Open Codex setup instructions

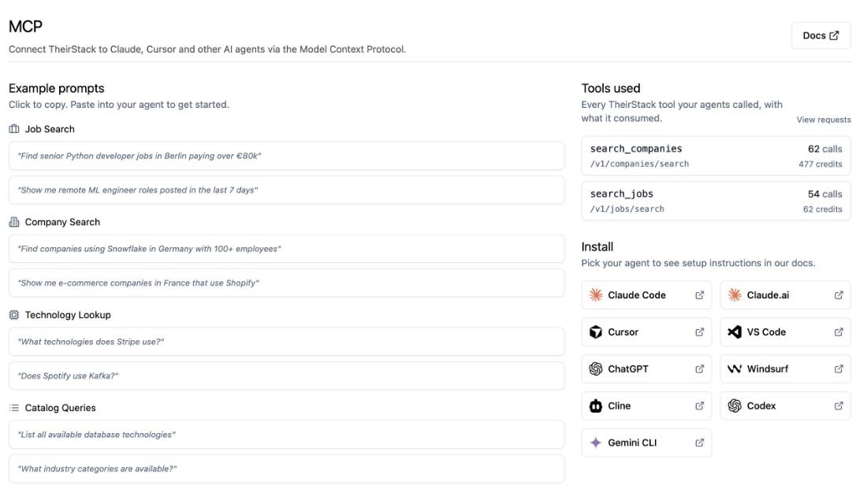[x=785, y=406]
